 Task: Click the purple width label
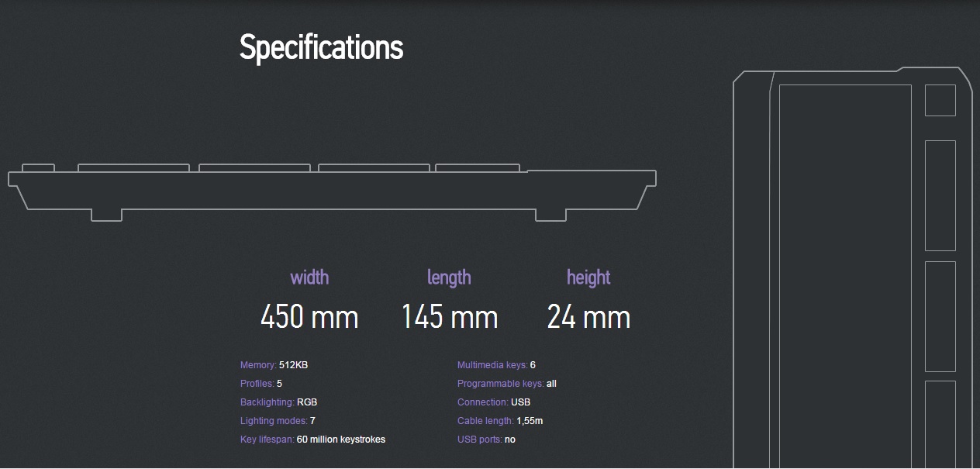309,278
